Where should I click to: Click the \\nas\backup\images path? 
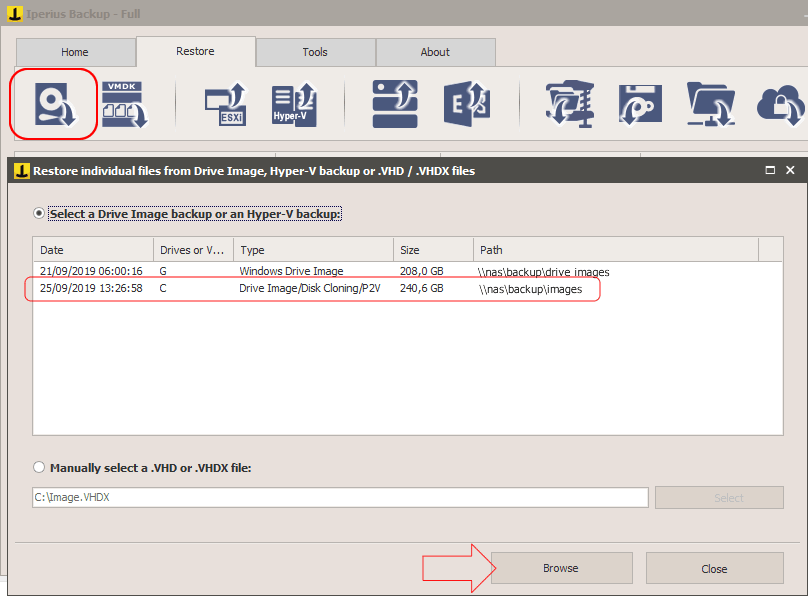click(530, 290)
